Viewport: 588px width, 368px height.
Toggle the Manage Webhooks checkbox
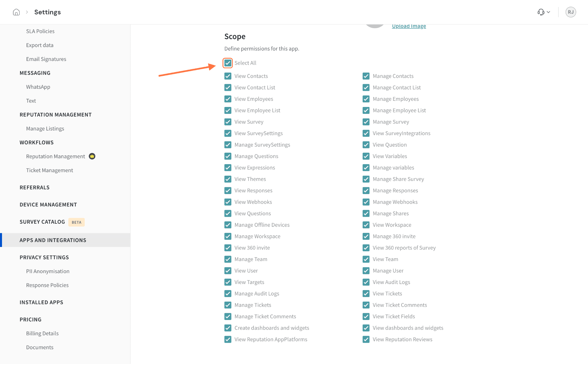[366, 202]
